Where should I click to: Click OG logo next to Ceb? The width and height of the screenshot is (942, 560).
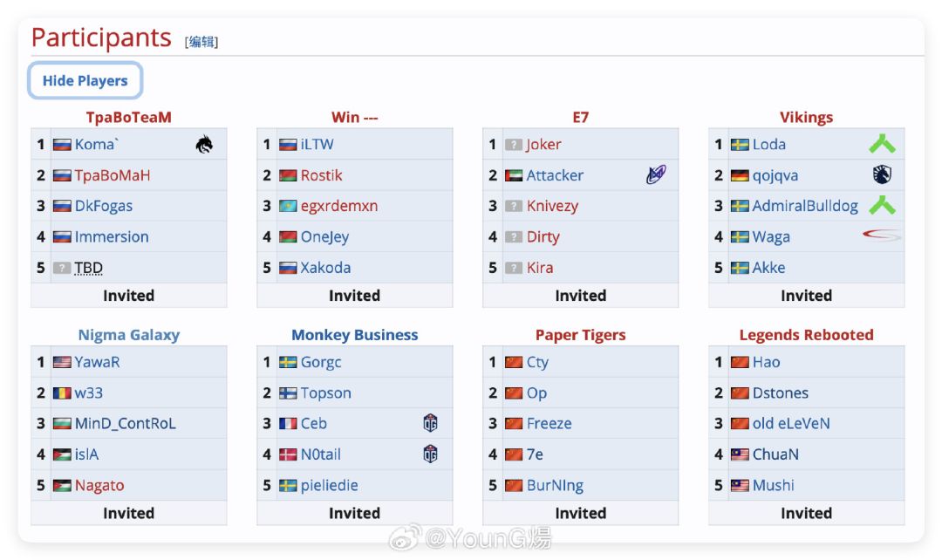(430, 424)
